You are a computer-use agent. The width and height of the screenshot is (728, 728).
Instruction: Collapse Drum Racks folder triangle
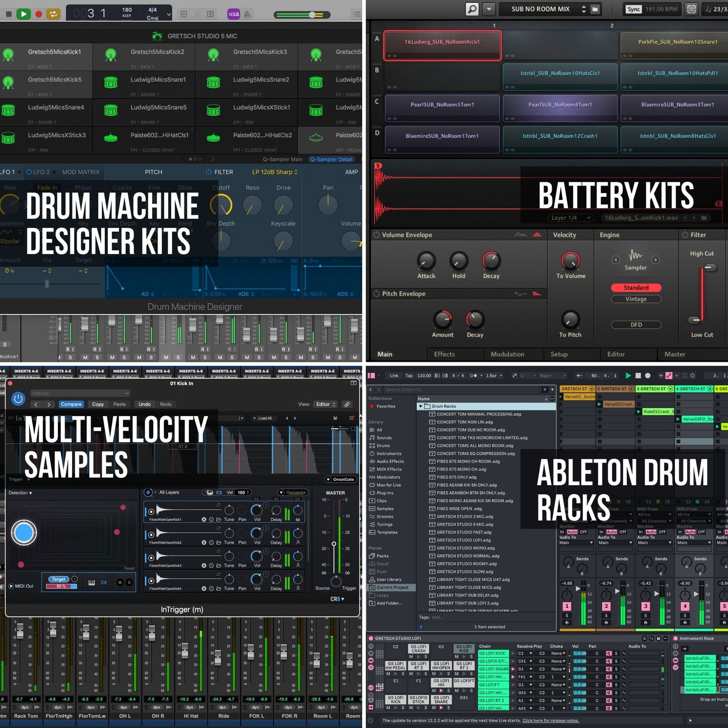tap(420, 406)
